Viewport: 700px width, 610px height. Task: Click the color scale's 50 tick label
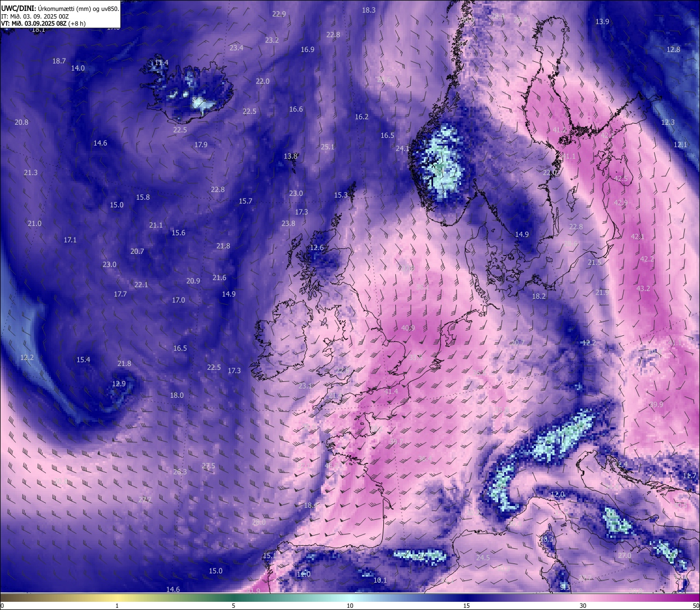click(695, 606)
